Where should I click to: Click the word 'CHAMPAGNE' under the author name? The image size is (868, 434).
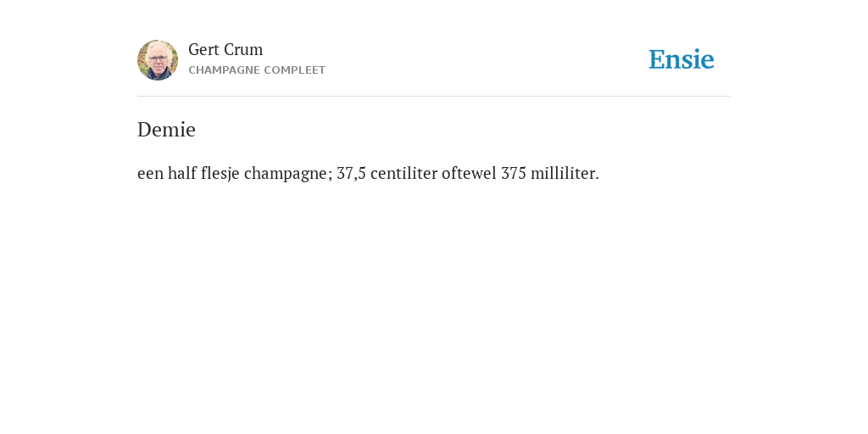(224, 70)
